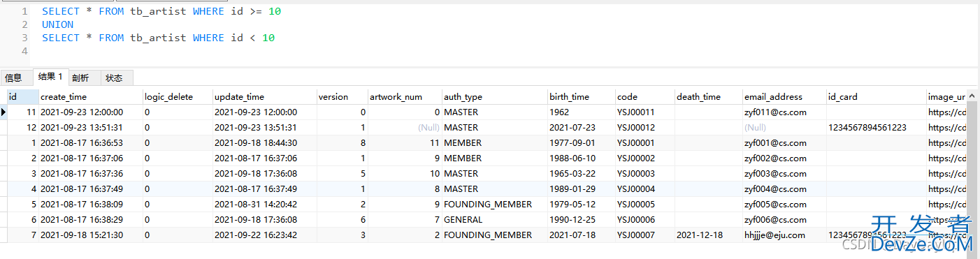Click the death_time column header

[x=708, y=96]
